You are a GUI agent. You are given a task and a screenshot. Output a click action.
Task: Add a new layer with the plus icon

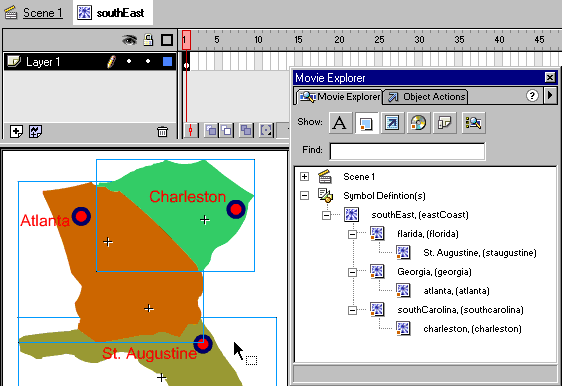tap(16, 132)
